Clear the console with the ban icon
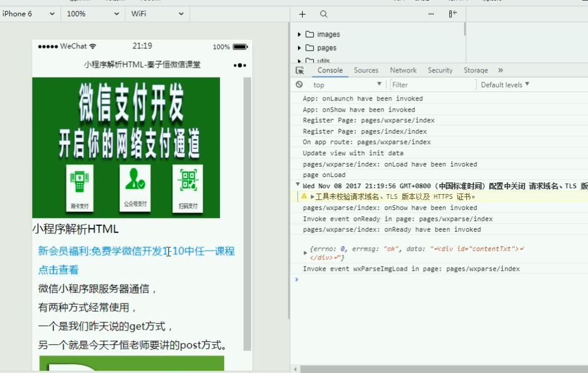The width and height of the screenshot is (588, 373). pyautogui.click(x=299, y=85)
